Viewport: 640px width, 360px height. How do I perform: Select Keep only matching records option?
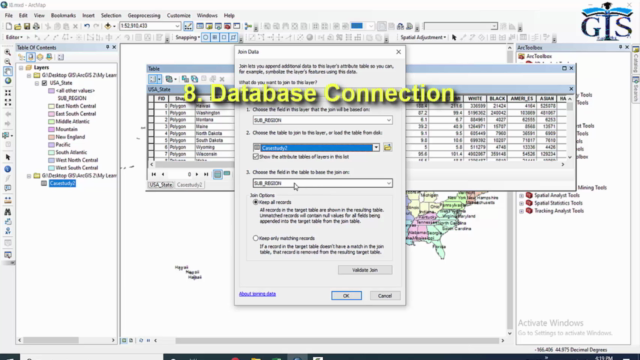click(x=256, y=238)
